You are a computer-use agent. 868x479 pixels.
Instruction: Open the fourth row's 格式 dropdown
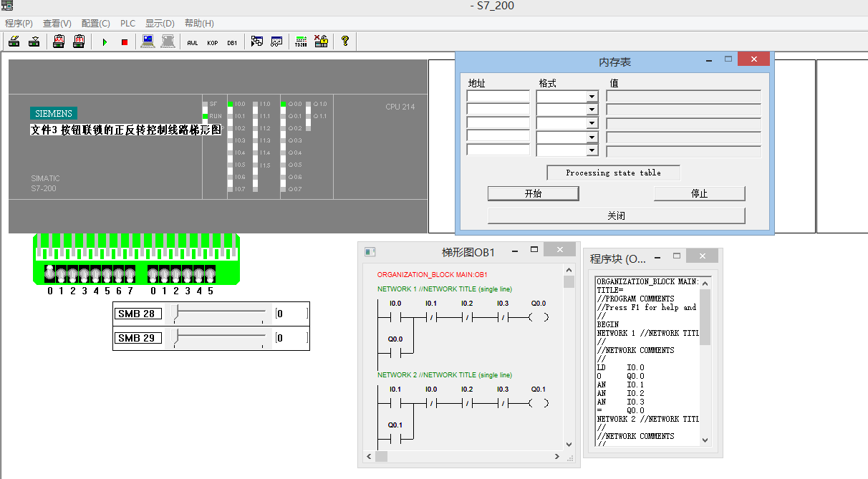[592, 137]
